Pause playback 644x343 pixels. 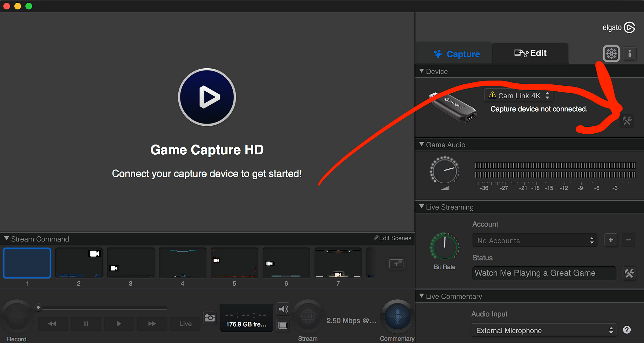pyautogui.click(x=86, y=324)
